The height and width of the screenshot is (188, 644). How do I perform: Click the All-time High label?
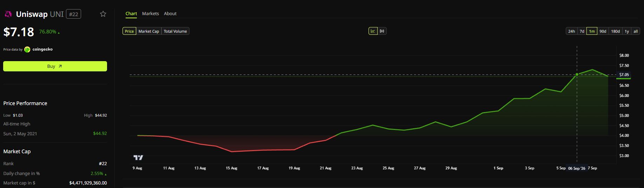17,124
